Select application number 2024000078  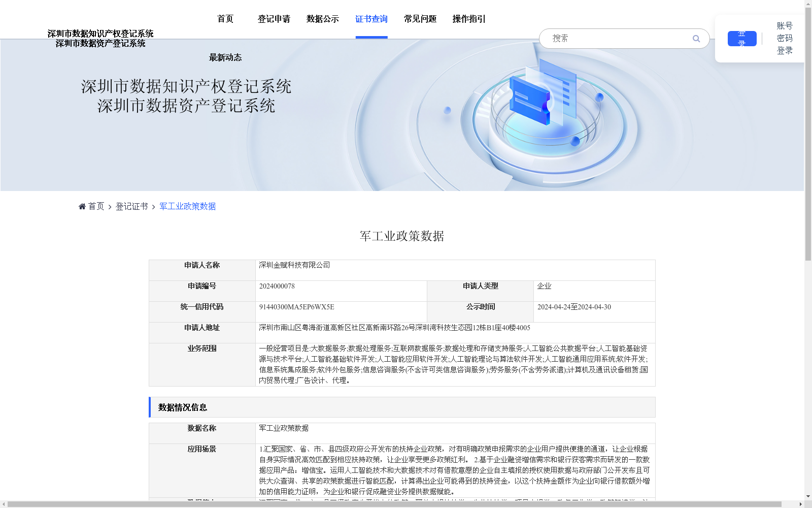point(277,286)
